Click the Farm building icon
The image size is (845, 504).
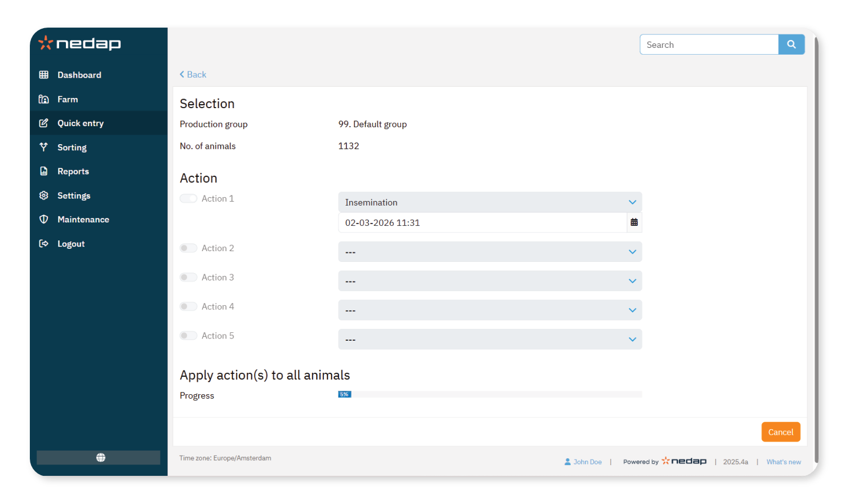[x=43, y=99]
